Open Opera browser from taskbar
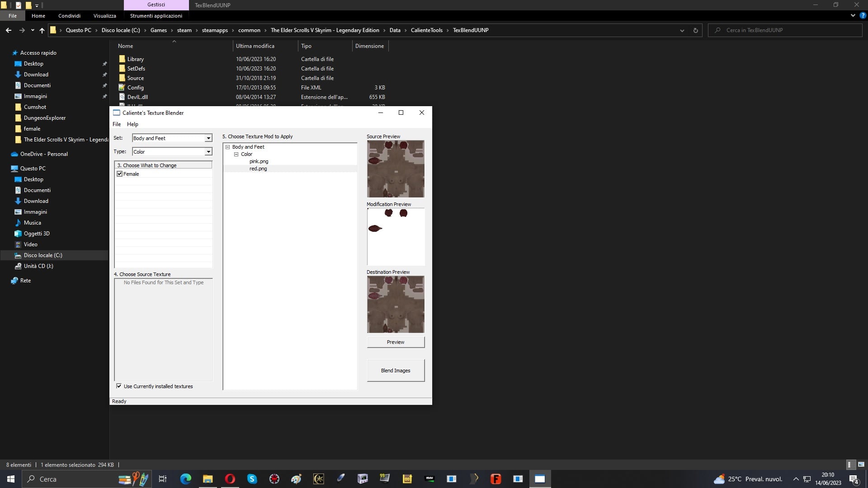Viewport: 868px width, 488px height. coord(230,479)
